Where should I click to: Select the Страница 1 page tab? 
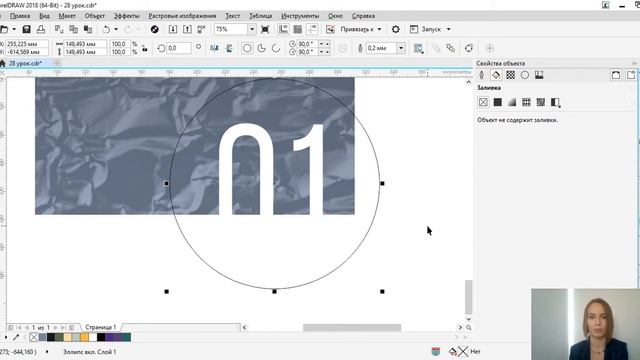pos(100,327)
